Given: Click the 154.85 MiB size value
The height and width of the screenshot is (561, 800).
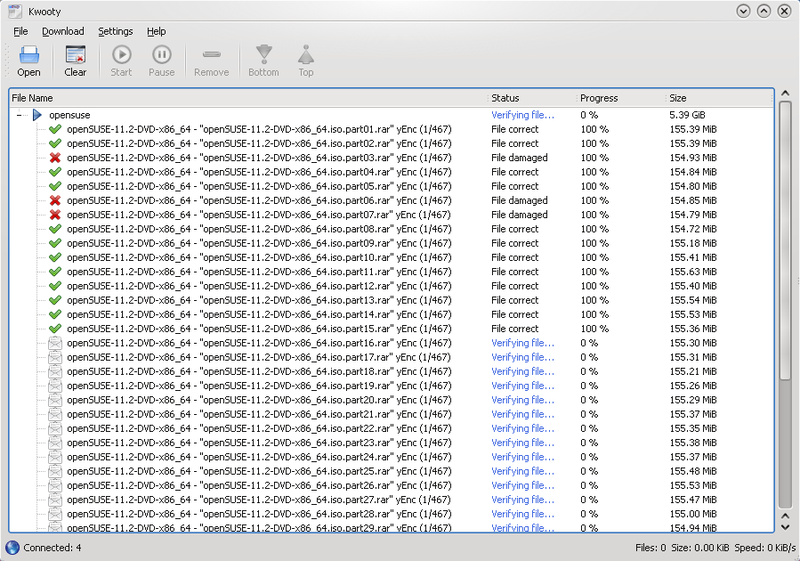Looking at the screenshot, I should click(693, 201).
